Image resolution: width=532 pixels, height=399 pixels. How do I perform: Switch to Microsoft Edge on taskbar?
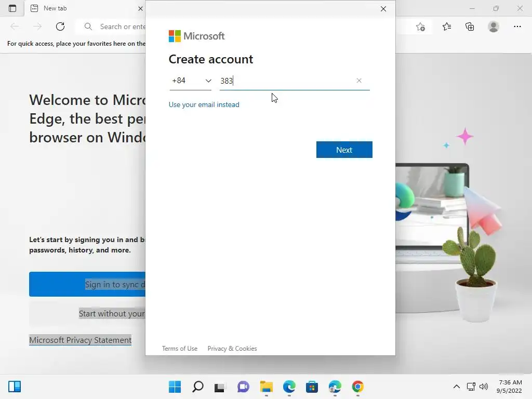coord(289,387)
